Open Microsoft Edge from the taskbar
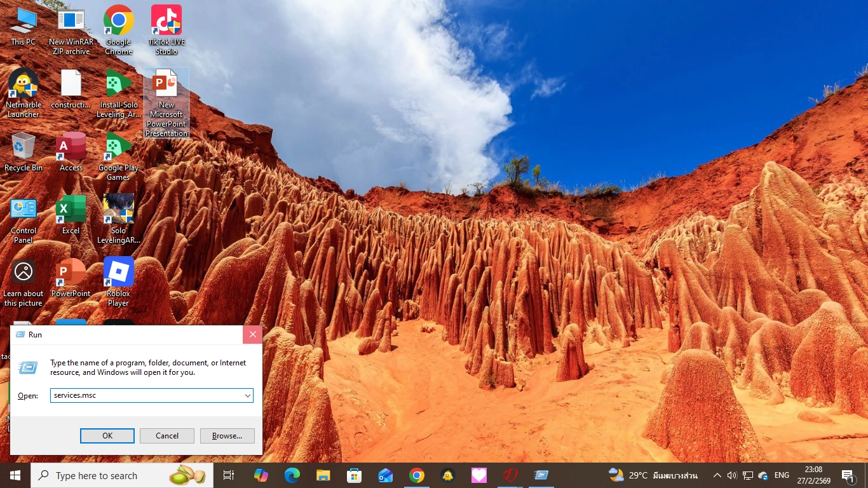The width and height of the screenshot is (868, 488). click(x=292, y=475)
